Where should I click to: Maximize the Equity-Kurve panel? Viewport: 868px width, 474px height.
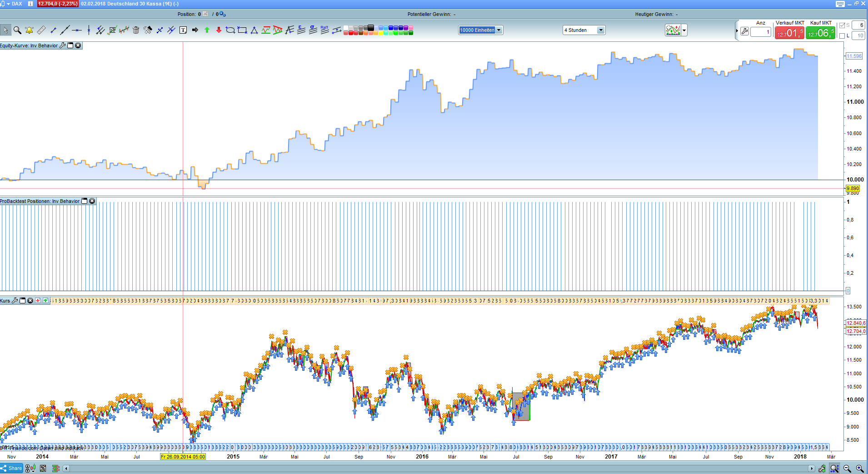(x=70, y=45)
